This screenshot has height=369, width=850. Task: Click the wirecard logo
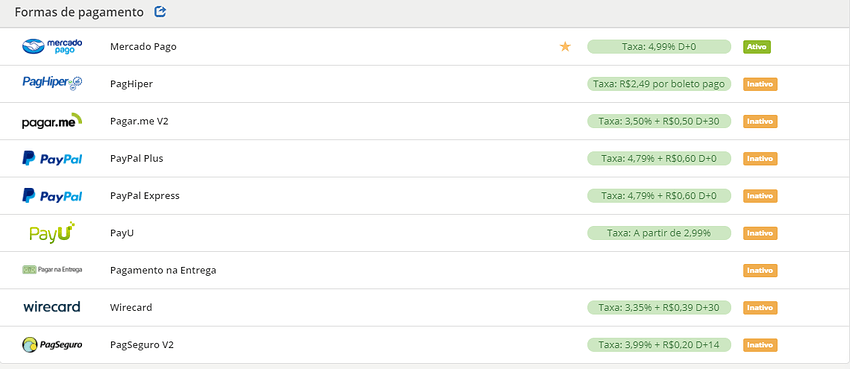click(x=52, y=307)
